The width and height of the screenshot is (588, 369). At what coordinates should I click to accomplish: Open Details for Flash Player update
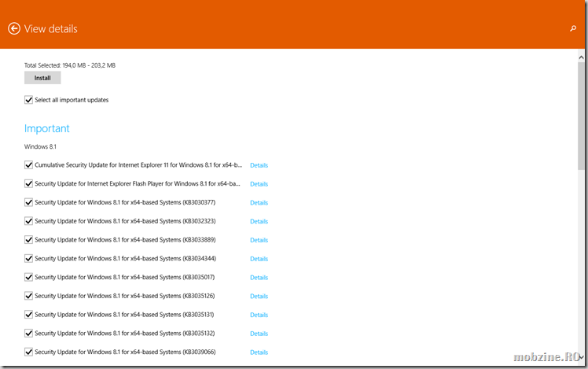point(259,184)
